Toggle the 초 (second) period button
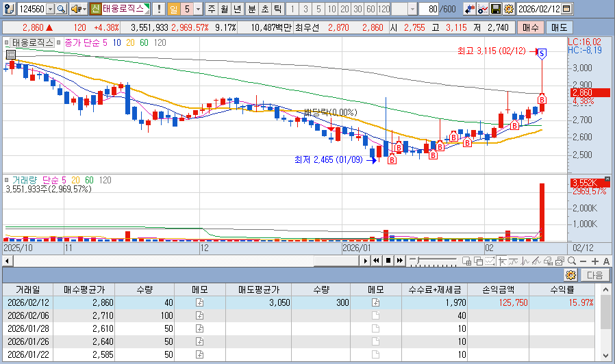The height and width of the screenshot is (364, 615). point(265,9)
